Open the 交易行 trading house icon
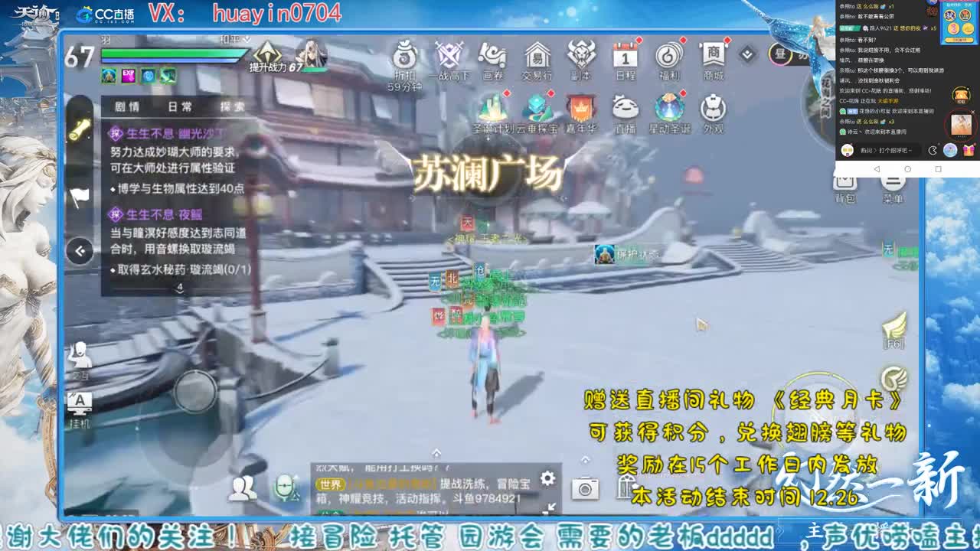The width and height of the screenshot is (980, 551). click(537, 56)
